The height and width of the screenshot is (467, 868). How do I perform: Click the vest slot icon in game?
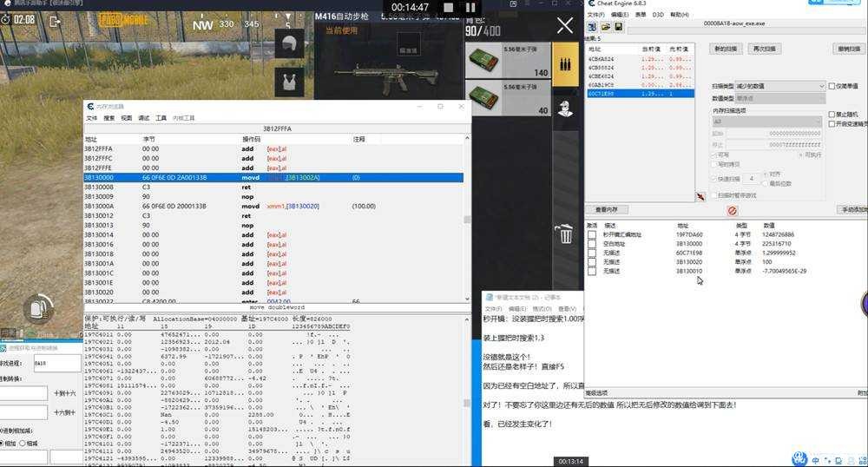pos(289,82)
